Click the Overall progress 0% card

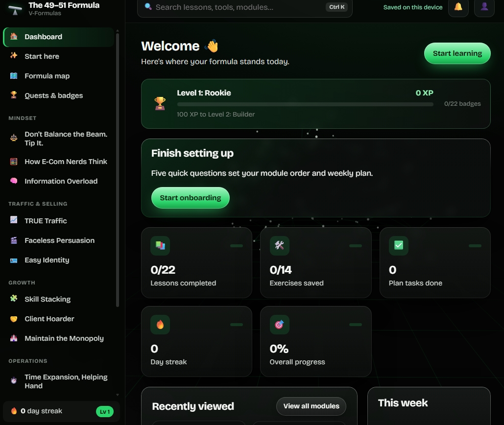pyautogui.click(x=315, y=341)
